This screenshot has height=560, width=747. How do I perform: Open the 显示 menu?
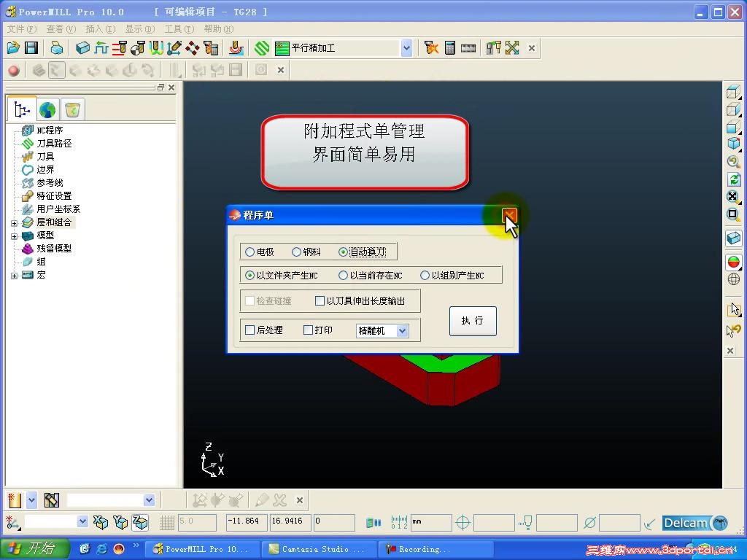[140, 29]
